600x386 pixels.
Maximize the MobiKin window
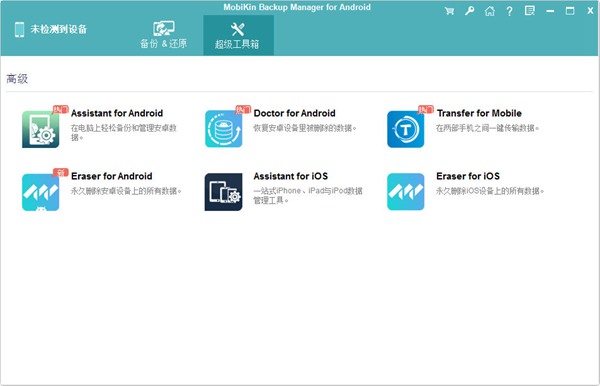[x=570, y=11]
